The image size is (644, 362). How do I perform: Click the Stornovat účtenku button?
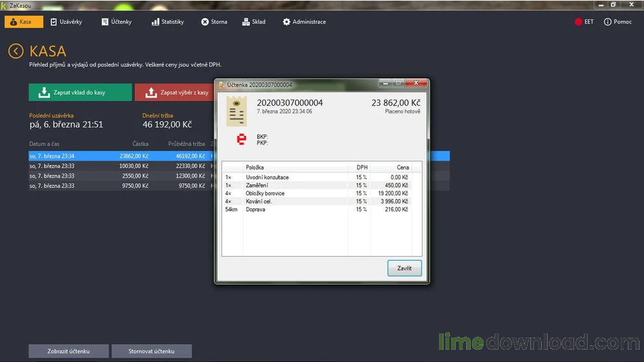[x=151, y=351]
